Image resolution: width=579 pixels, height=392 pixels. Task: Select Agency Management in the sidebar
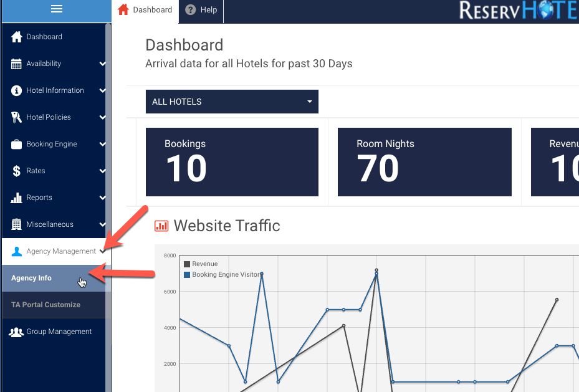(57, 251)
